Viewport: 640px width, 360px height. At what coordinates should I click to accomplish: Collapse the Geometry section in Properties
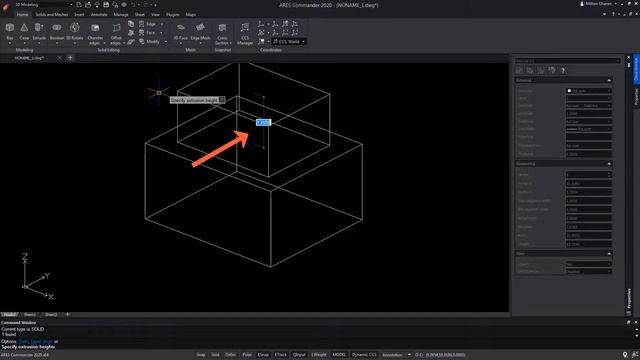coord(609,164)
